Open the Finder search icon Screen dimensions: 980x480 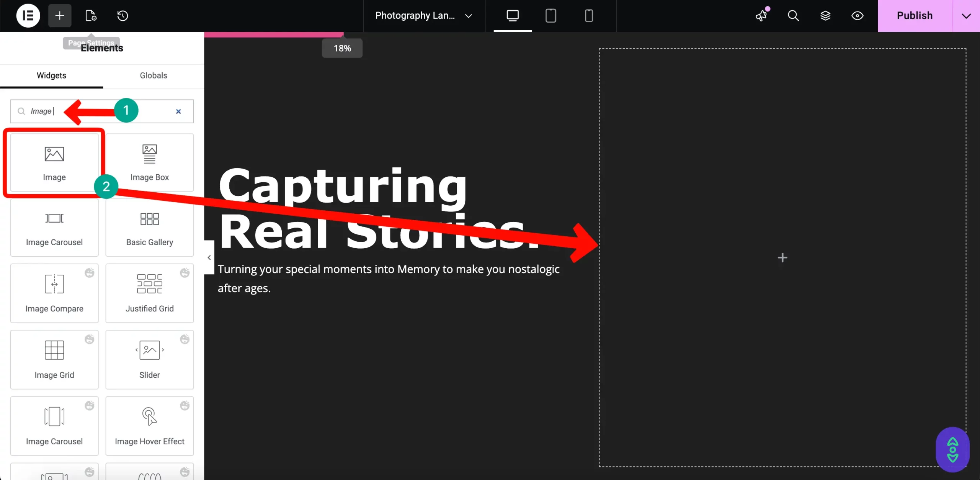coord(793,16)
